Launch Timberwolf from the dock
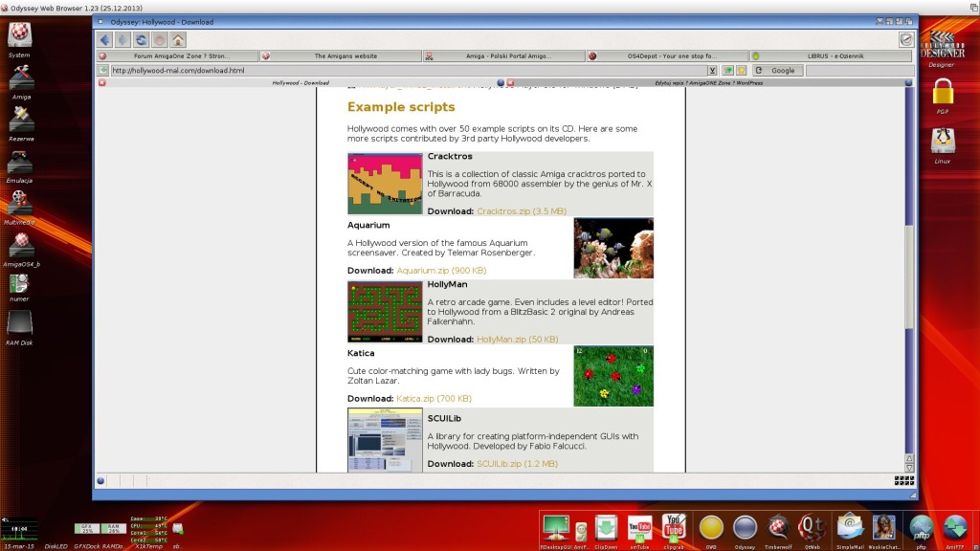Image resolution: width=980 pixels, height=551 pixels. pyautogui.click(x=778, y=531)
